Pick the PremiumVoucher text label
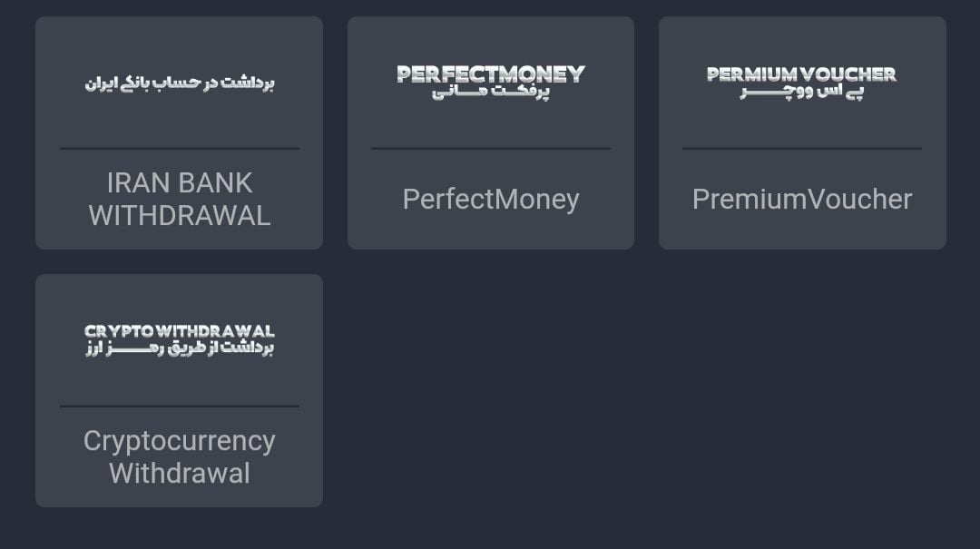980x549 pixels. click(801, 199)
